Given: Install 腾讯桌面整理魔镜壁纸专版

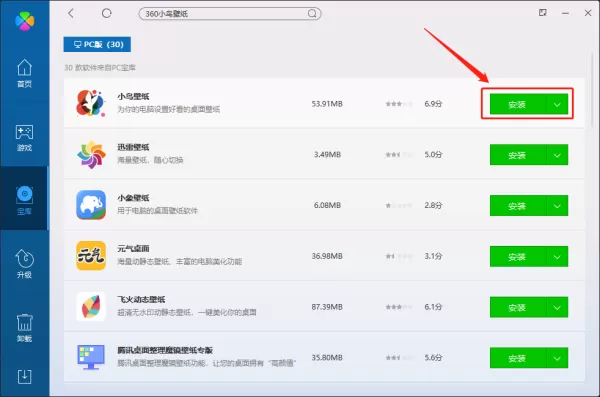Looking at the screenshot, I should coord(517,358).
